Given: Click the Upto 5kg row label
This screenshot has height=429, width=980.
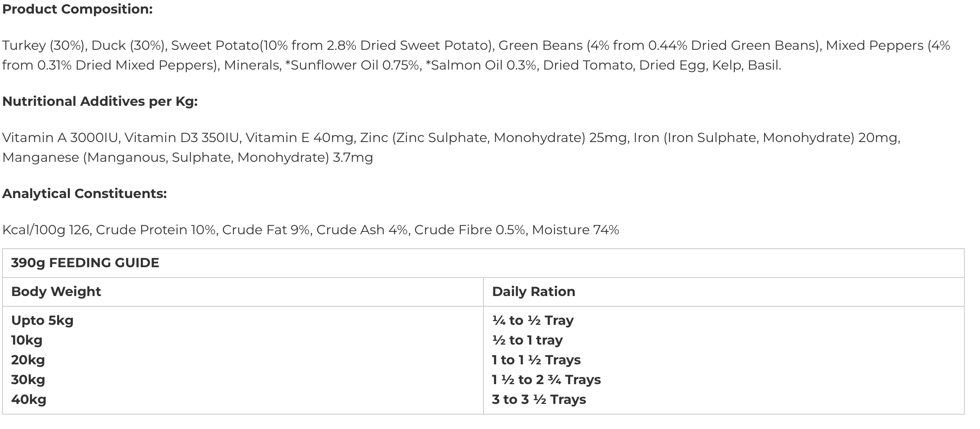Looking at the screenshot, I should coord(42,320).
